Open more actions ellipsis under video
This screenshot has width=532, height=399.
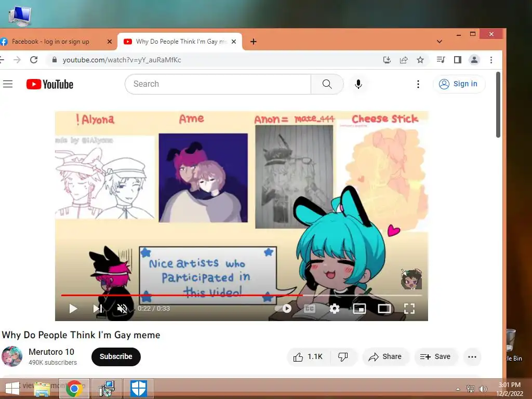472,356
